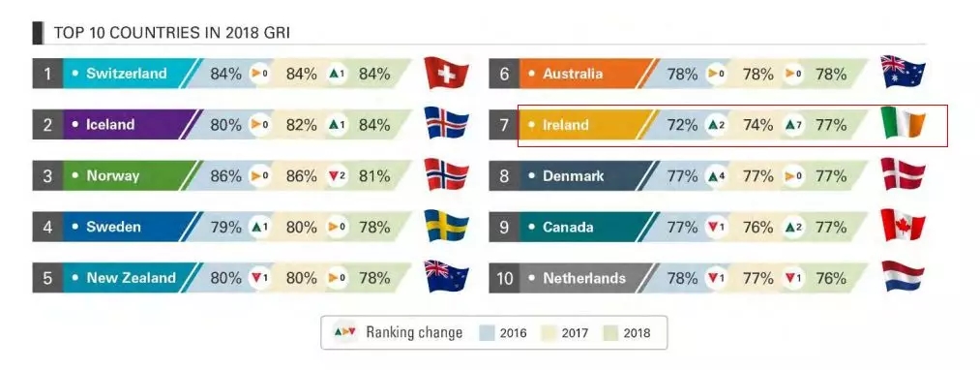Click the Ranking change legend arrows icon
The width and height of the screenshot is (980, 370).
click(x=345, y=331)
